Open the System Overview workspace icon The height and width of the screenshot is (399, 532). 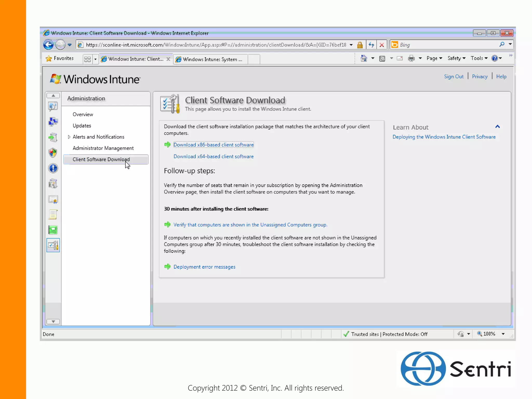point(53,106)
